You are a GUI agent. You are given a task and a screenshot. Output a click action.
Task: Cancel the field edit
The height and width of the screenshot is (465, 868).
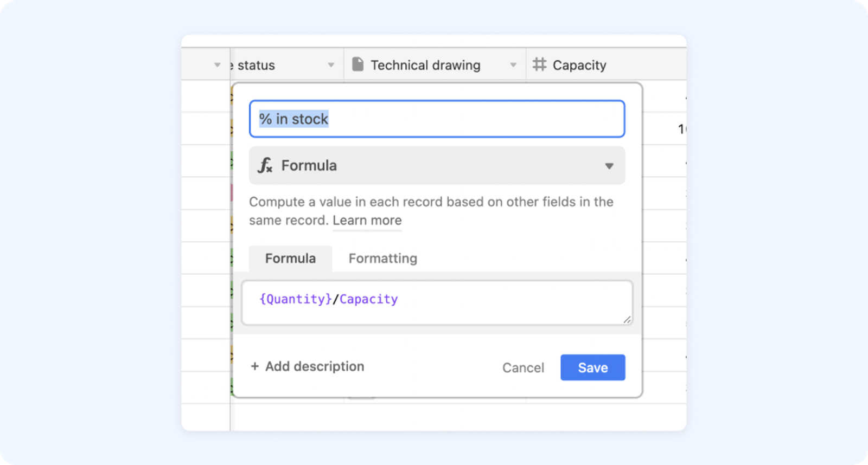[x=523, y=367]
